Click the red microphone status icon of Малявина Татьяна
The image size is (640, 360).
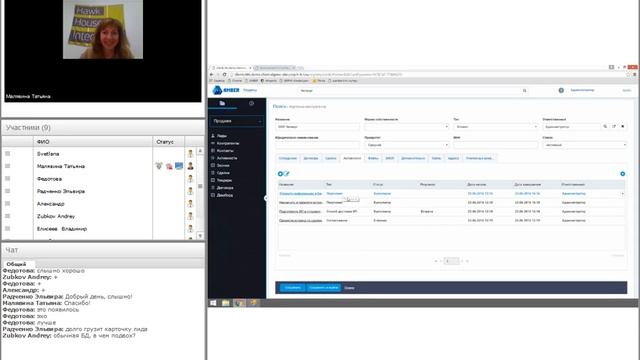pos(169,166)
